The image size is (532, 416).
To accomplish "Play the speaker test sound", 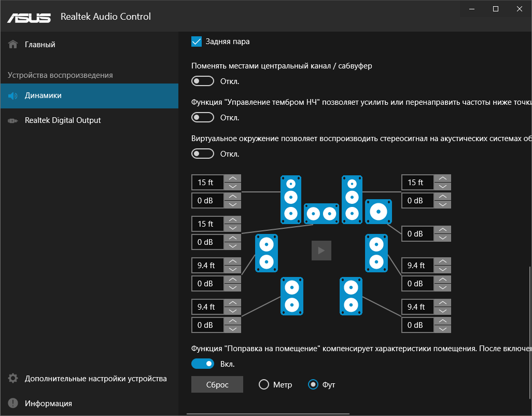I will [321, 251].
